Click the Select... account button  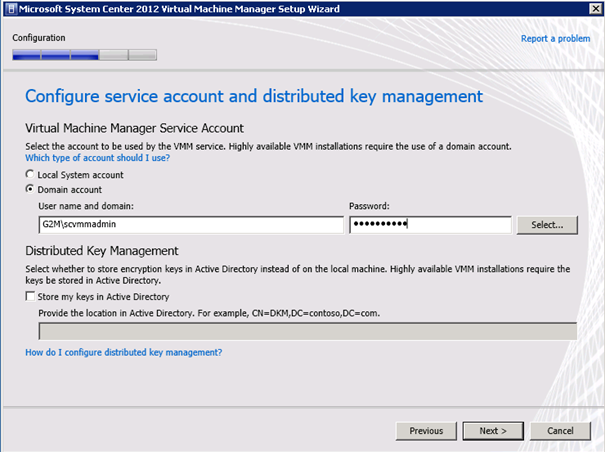547,225
